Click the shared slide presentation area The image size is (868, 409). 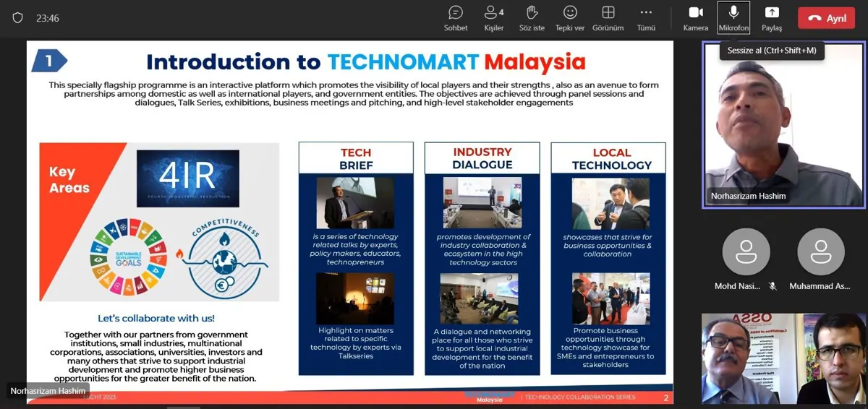pos(350,222)
